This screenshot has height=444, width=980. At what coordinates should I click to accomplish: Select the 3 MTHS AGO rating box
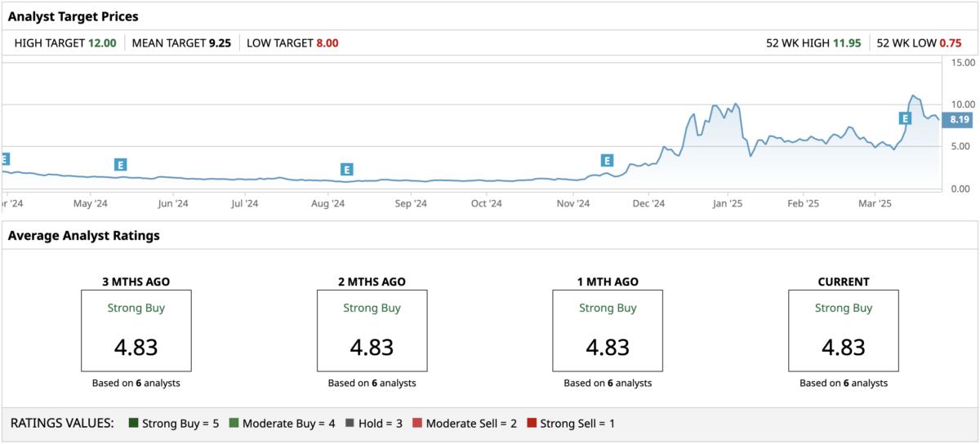point(136,330)
